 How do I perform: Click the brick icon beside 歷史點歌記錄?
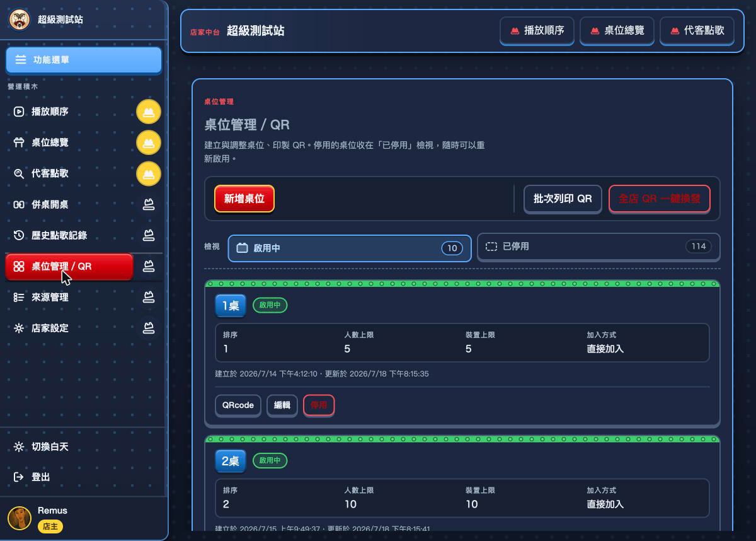pyautogui.click(x=149, y=235)
